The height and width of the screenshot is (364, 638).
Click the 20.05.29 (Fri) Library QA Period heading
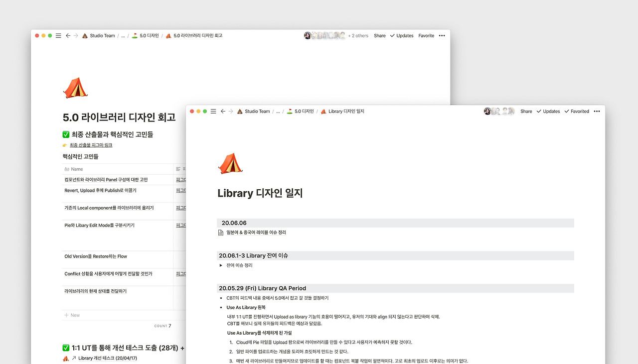click(x=262, y=288)
